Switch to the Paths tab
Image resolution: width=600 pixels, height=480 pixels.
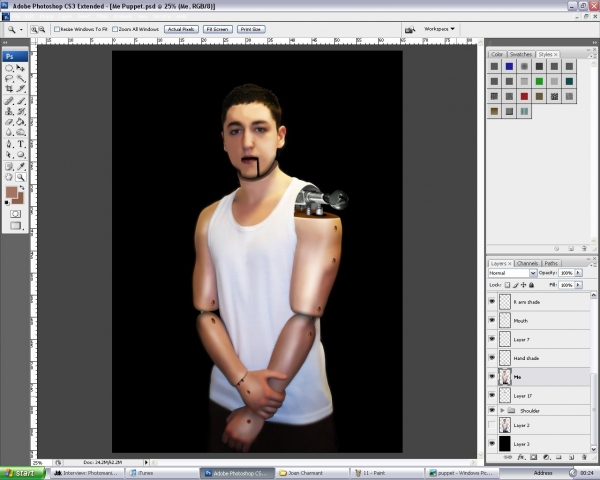551,263
